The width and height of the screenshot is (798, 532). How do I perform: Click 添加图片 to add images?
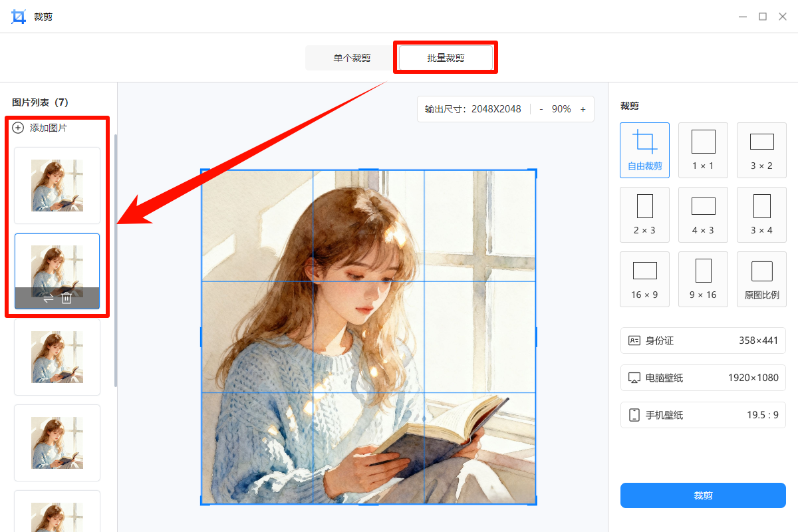(40, 128)
